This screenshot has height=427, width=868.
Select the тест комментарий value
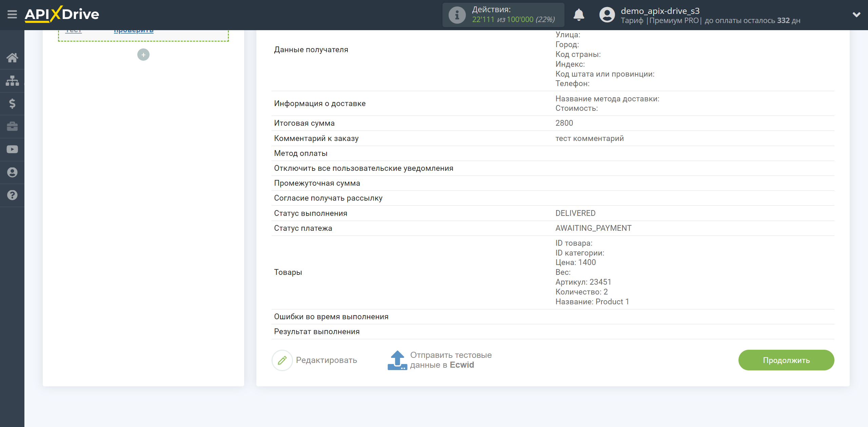point(589,138)
